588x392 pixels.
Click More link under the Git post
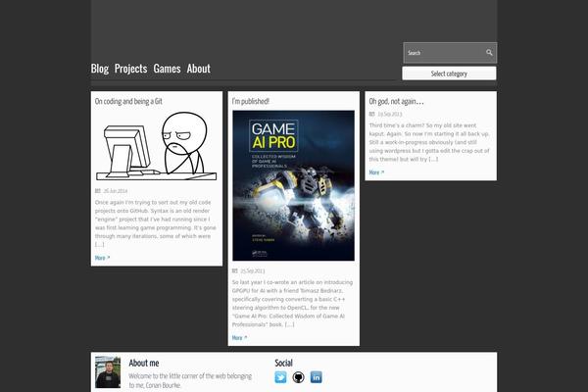click(x=102, y=258)
